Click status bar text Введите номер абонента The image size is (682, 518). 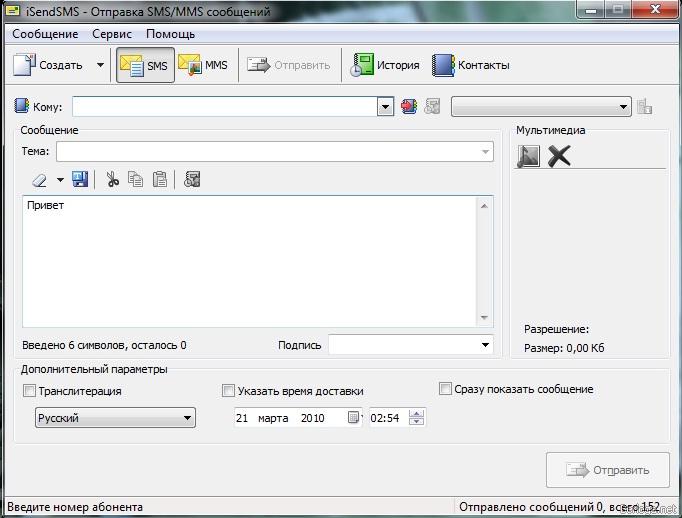[75, 507]
